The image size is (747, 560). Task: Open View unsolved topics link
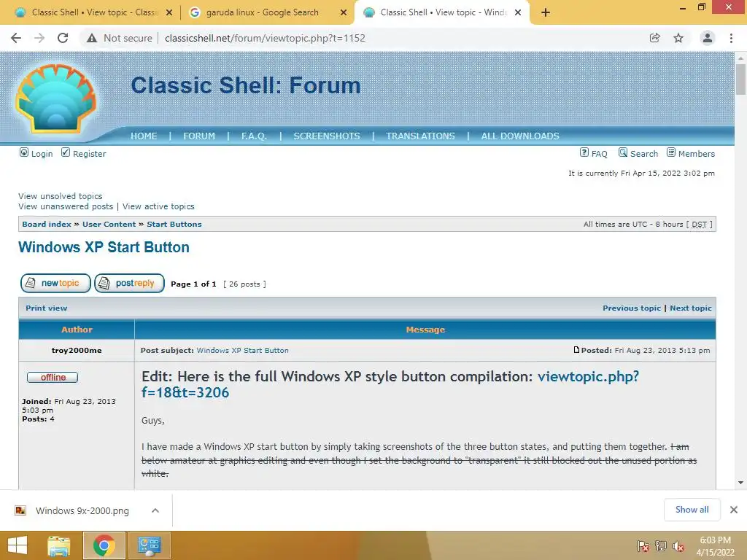[60, 196]
